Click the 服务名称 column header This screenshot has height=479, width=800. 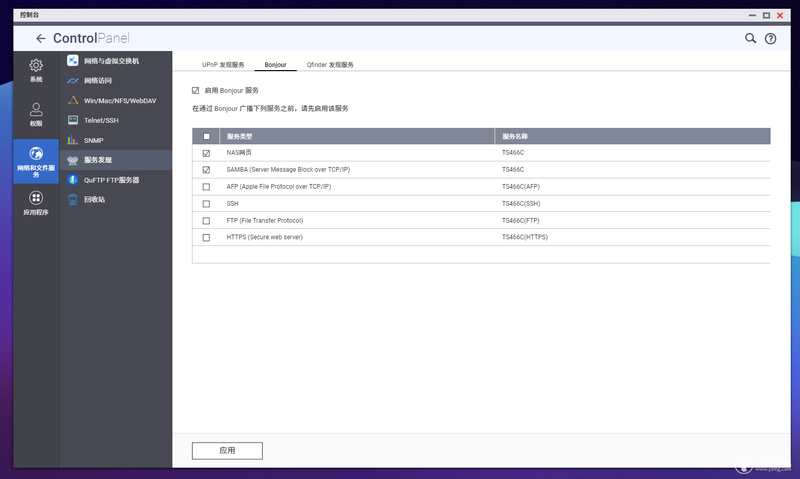coord(632,136)
